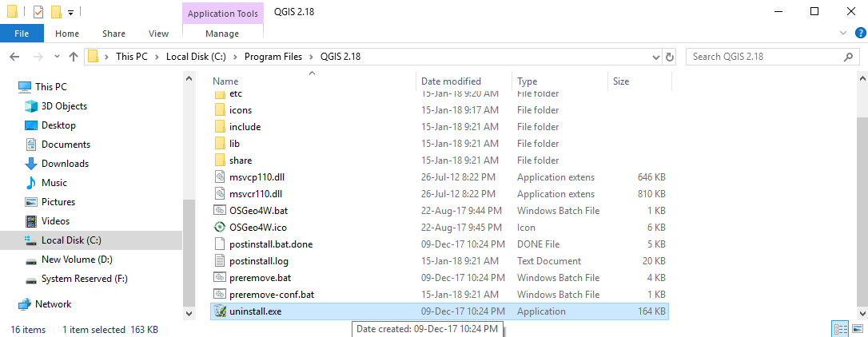Select postinstall.log file icon

(220, 260)
